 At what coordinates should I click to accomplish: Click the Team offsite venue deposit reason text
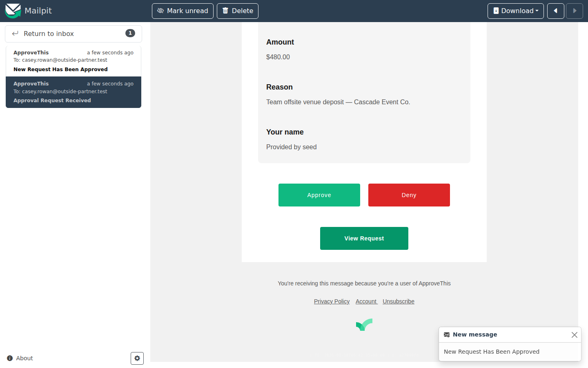click(x=338, y=102)
